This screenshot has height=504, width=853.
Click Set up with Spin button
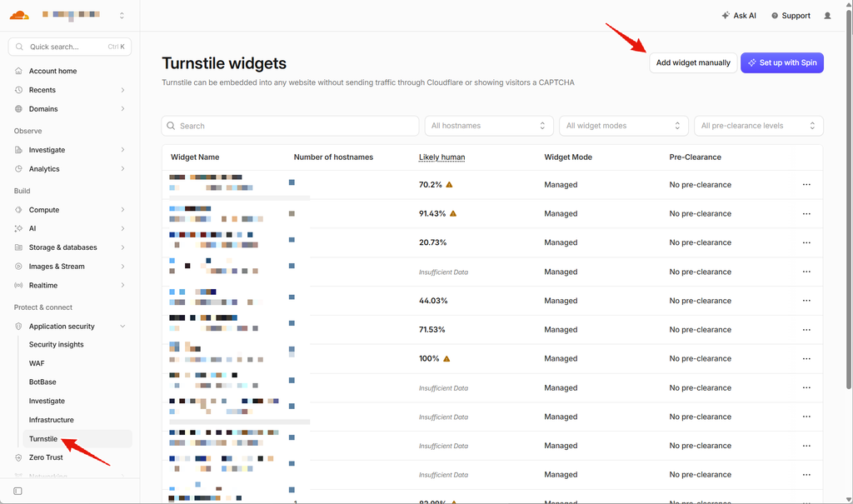[x=781, y=62]
